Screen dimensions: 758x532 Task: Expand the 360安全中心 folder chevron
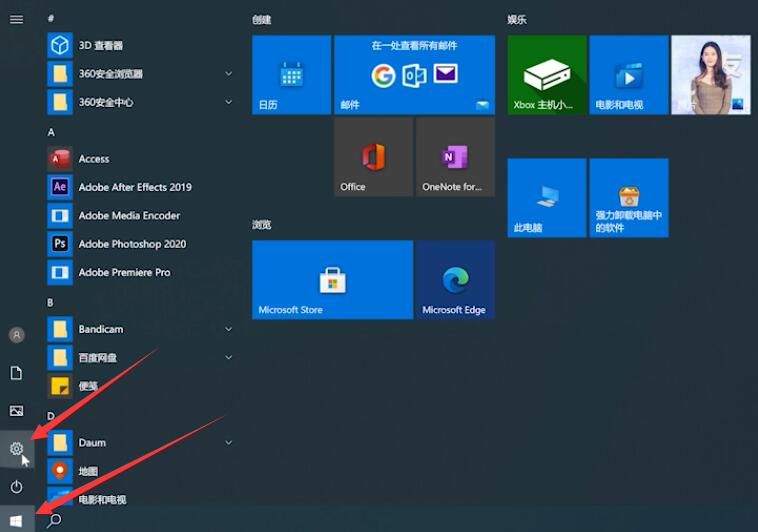click(x=229, y=102)
